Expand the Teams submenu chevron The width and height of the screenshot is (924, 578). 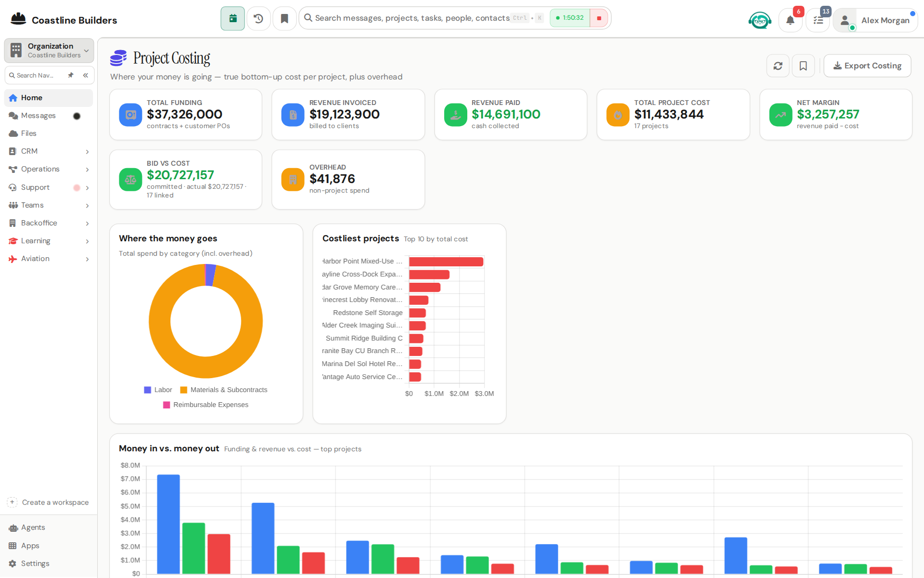(x=87, y=206)
